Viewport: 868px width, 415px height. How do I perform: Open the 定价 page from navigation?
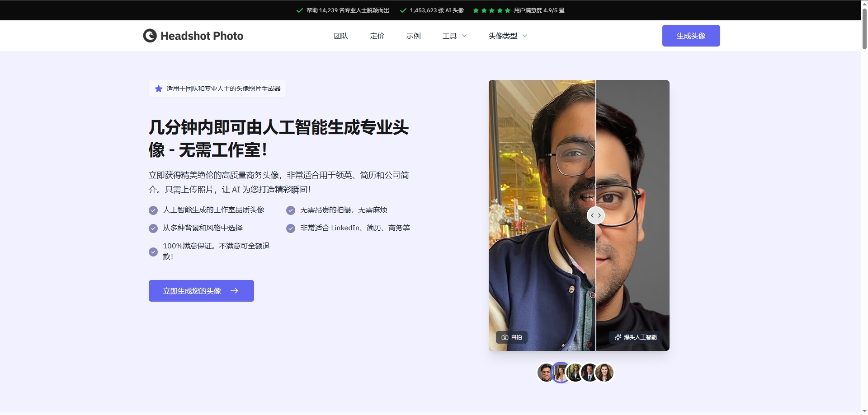(x=377, y=36)
